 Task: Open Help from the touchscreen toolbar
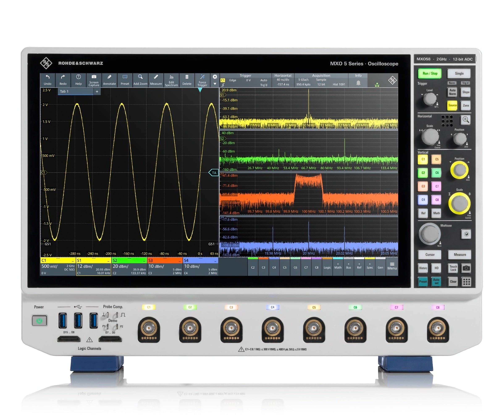coord(79,80)
